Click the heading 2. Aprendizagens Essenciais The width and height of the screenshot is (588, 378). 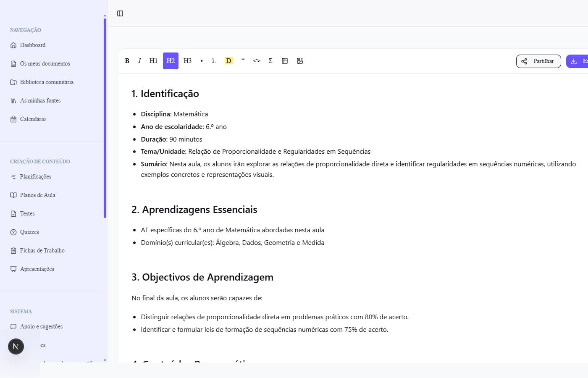(x=194, y=210)
